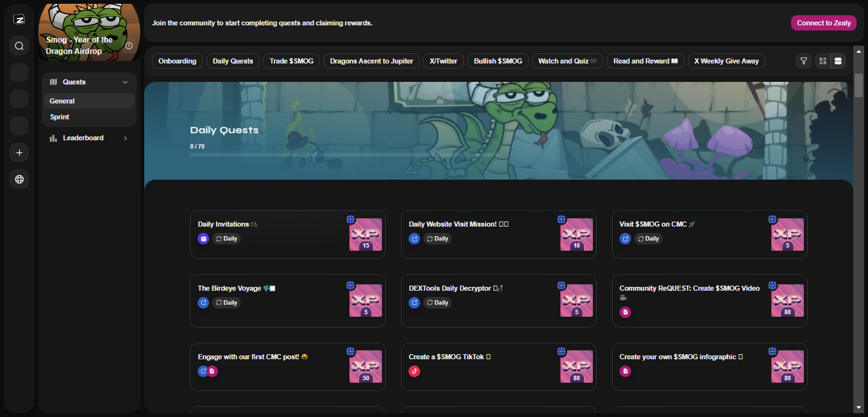Click Daily recurrence badge on The Birdeye Voyage
The width and height of the screenshot is (868, 417).
[226, 303]
